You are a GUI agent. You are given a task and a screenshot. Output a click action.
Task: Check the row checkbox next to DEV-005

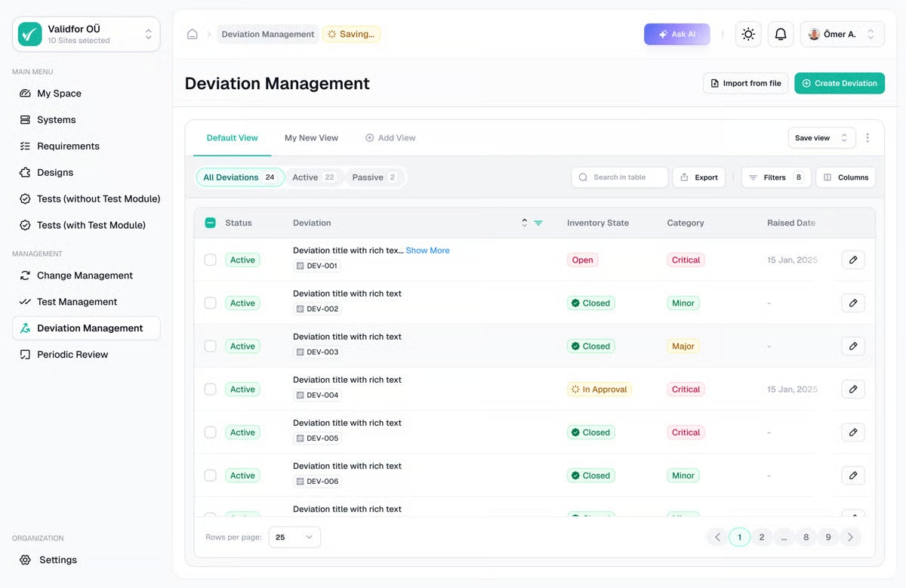[210, 432]
